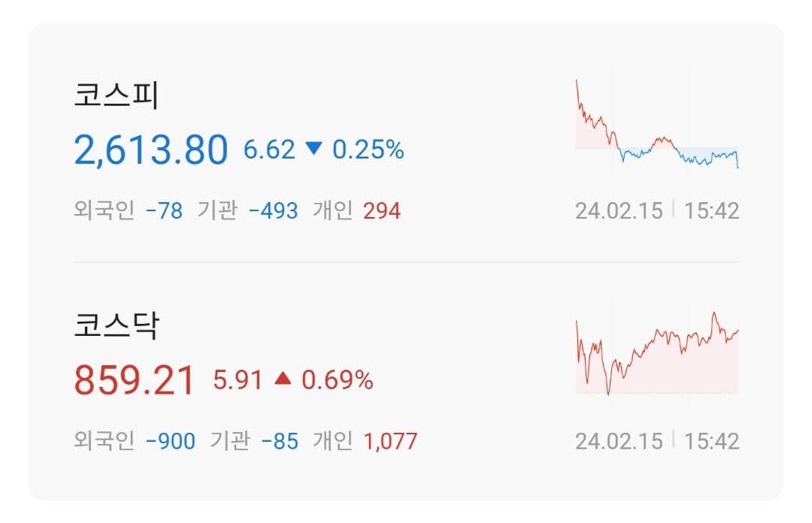The height and width of the screenshot is (523, 812).
Task: Open the 코스닥 index title
Action: tap(116, 325)
